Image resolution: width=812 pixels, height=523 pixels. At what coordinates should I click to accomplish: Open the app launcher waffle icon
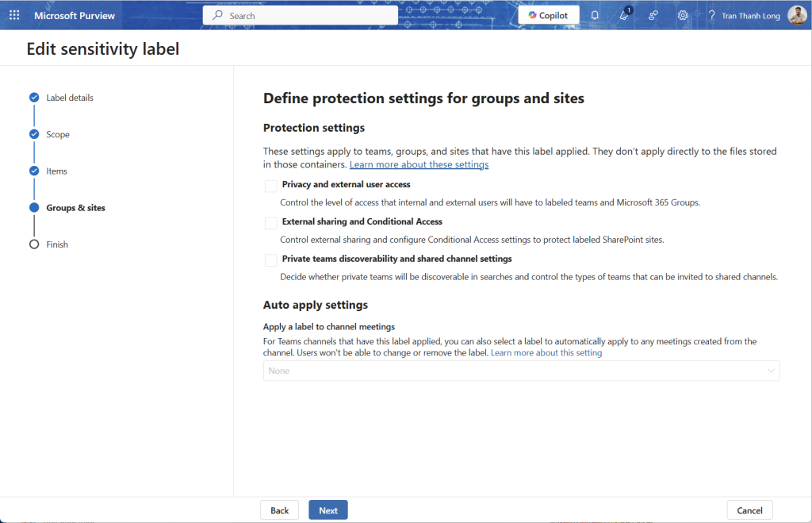pyautogui.click(x=14, y=15)
